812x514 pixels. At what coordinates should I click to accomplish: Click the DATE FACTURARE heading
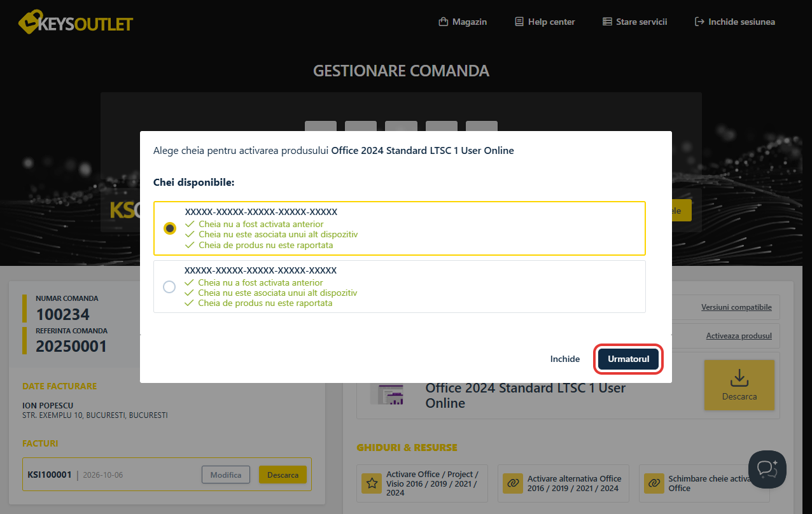tap(60, 386)
